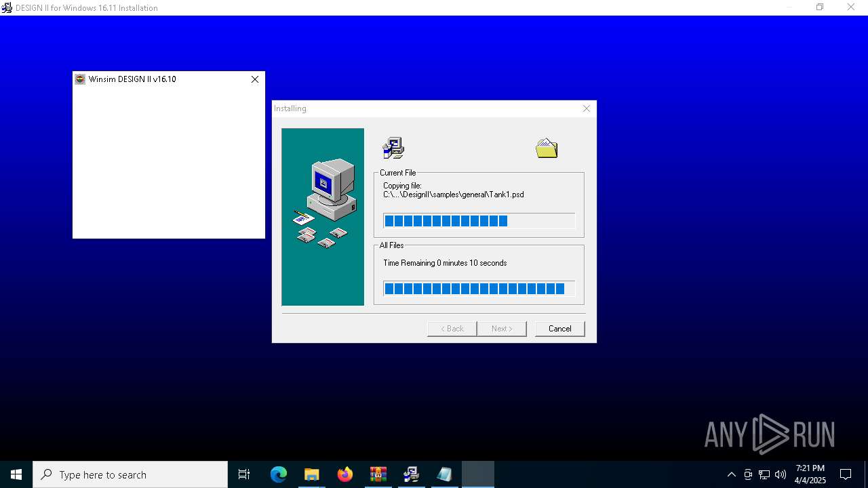The image size is (868, 488).
Task: Click the installer source computer icon
Action: (393, 148)
